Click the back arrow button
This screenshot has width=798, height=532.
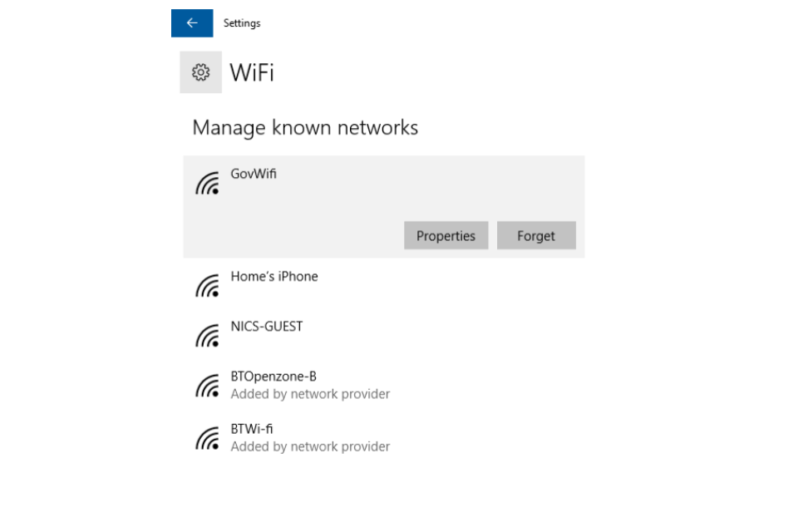coord(192,23)
